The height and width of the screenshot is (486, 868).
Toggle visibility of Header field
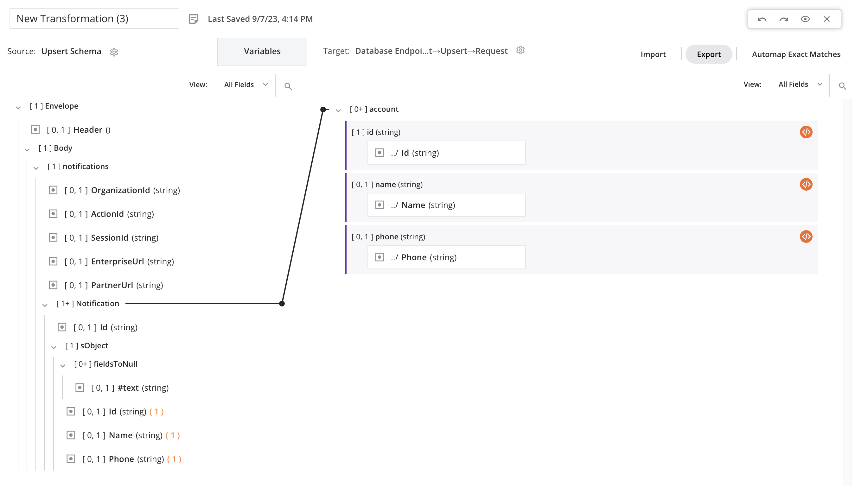click(x=35, y=129)
